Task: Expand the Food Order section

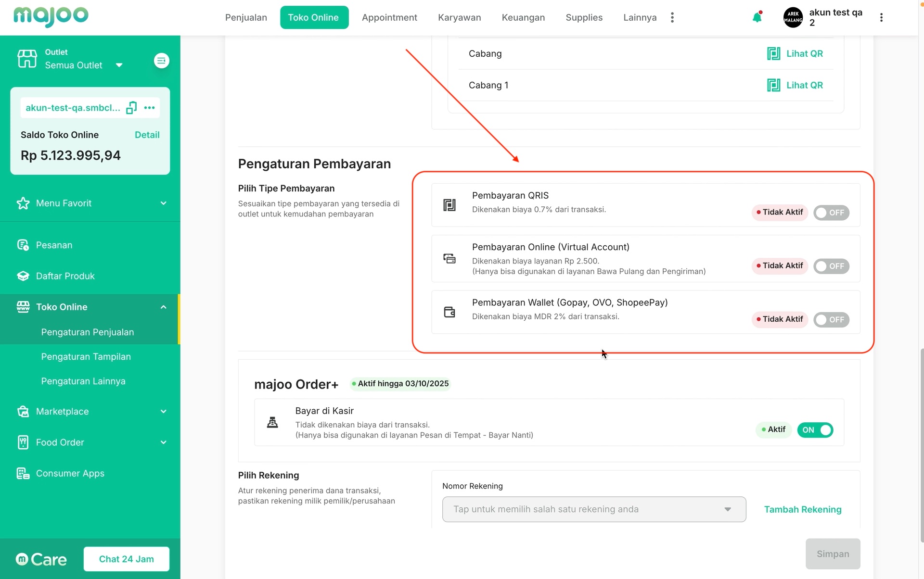Action: (164, 442)
